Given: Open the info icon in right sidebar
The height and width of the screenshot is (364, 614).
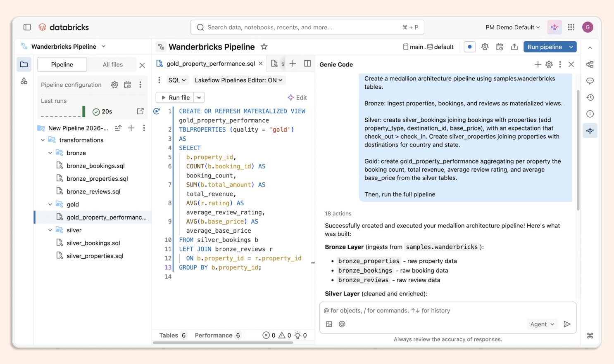Looking at the screenshot, I should (x=590, y=114).
